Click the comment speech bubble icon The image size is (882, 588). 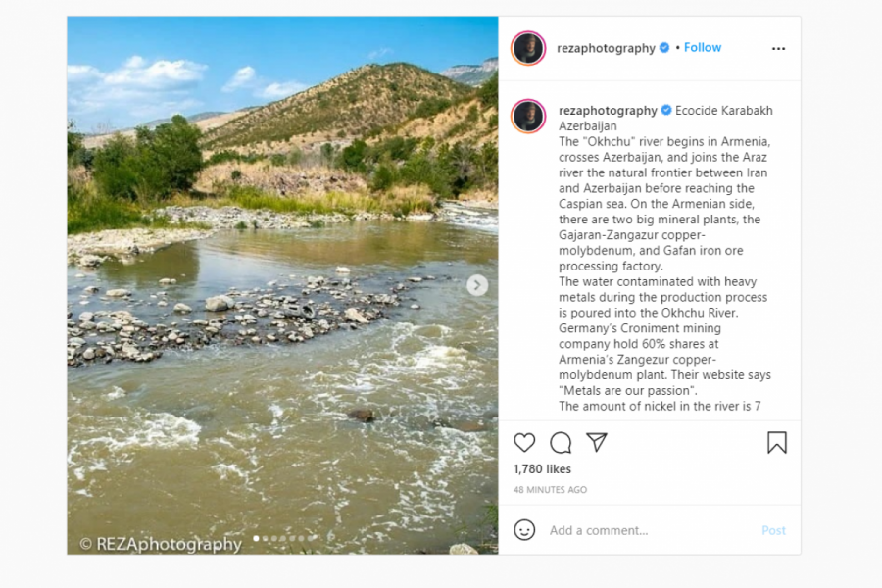[561, 443]
